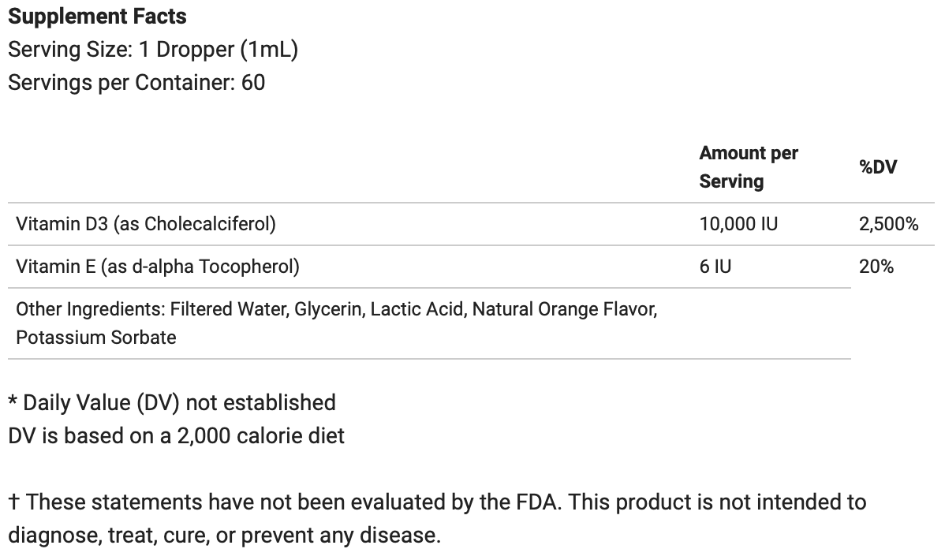The image size is (945, 560).
Task: Click the Lactic Acid ingredient text
Action: pos(416,309)
